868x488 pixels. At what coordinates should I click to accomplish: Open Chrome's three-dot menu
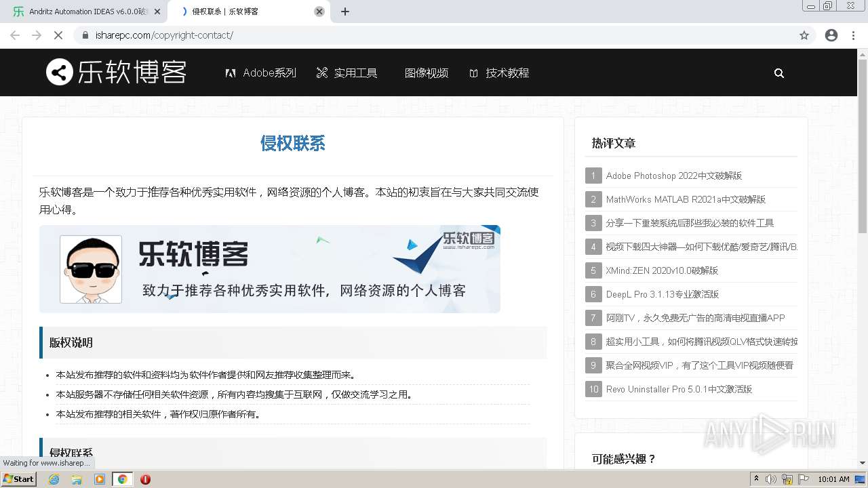854,35
